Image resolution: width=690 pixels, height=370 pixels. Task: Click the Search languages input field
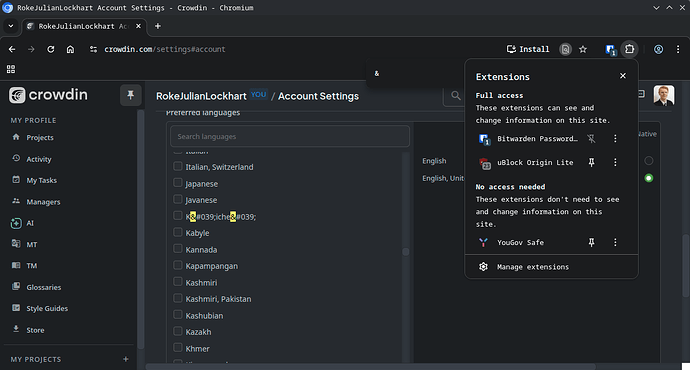[x=290, y=136]
